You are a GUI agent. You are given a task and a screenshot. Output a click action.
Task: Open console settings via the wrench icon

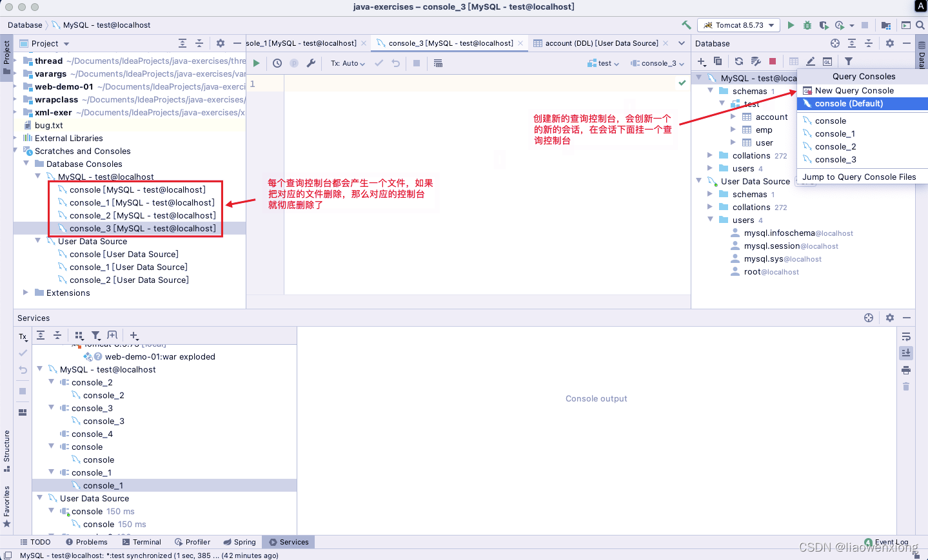coord(311,63)
